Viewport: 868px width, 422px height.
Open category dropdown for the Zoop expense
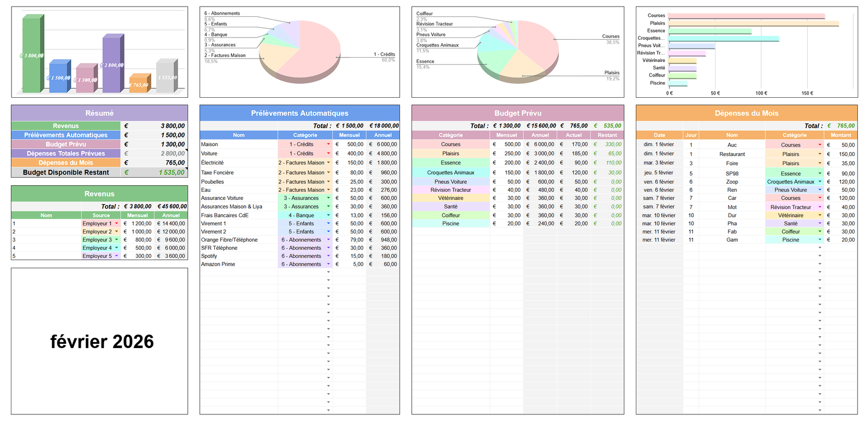pos(820,182)
